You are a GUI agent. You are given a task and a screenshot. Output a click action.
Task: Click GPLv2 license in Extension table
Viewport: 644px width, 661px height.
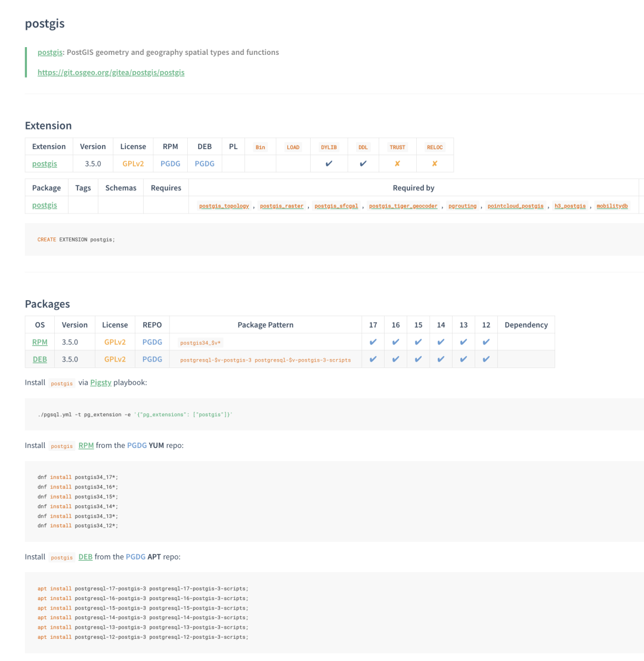(x=133, y=163)
